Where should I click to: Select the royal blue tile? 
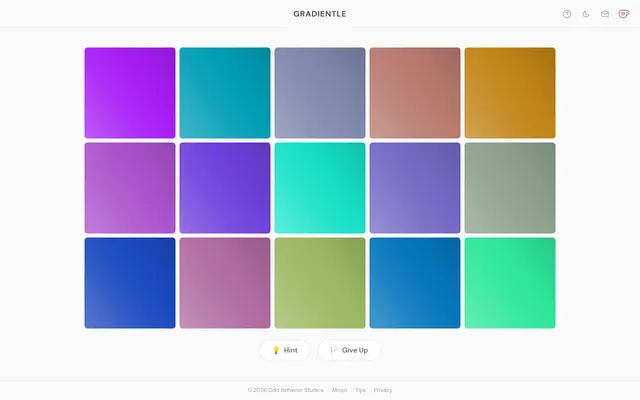pos(130,283)
